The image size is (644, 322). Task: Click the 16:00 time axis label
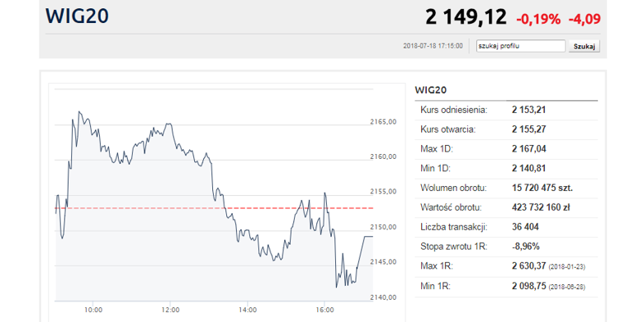pyautogui.click(x=324, y=310)
